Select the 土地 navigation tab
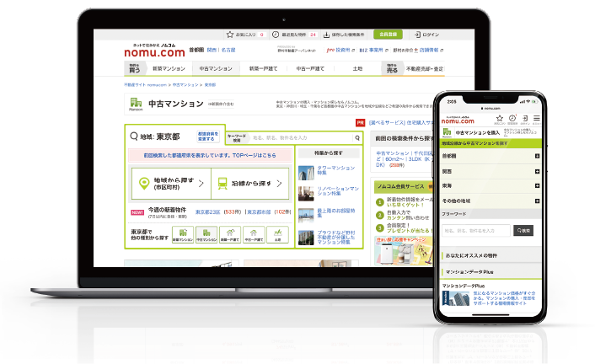Viewport: 595px width, 364px height. click(x=357, y=68)
